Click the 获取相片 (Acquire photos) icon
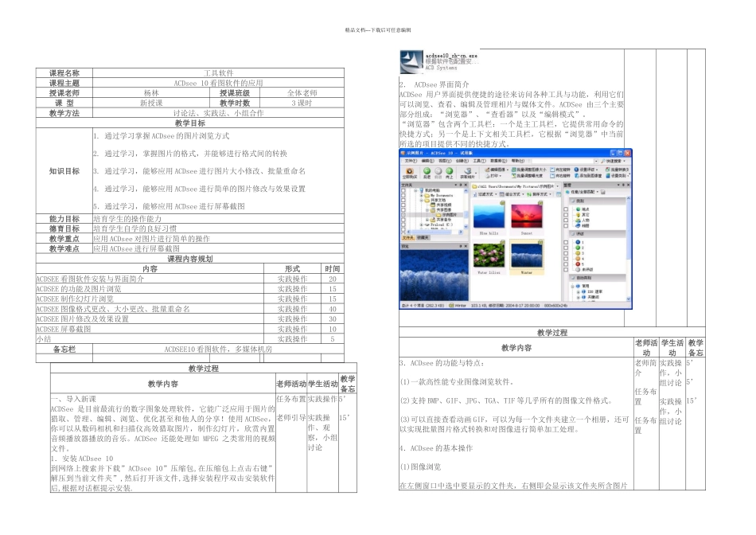This screenshot has width=756, height=535. pyautogui.click(x=468, y=171)
